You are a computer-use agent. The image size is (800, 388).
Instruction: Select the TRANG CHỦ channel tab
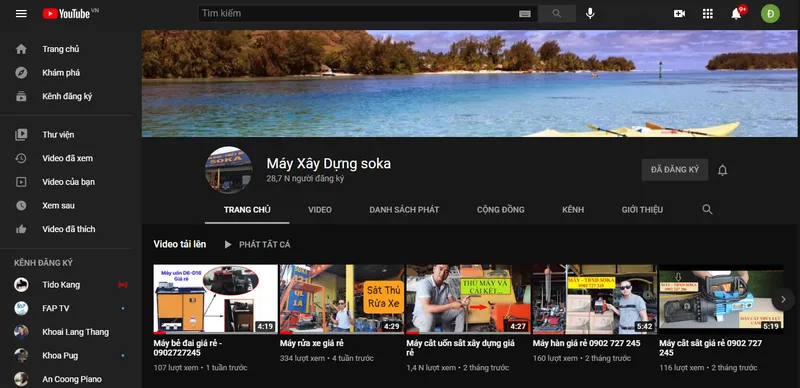coord(247,210)
